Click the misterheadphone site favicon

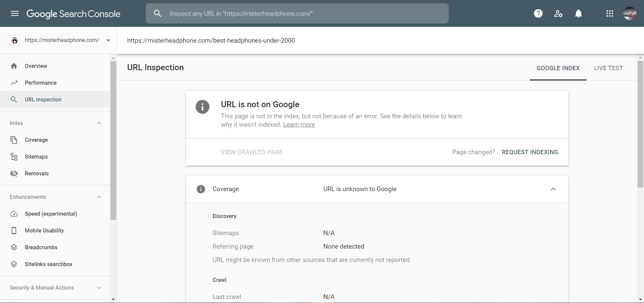tap(15, 40)
